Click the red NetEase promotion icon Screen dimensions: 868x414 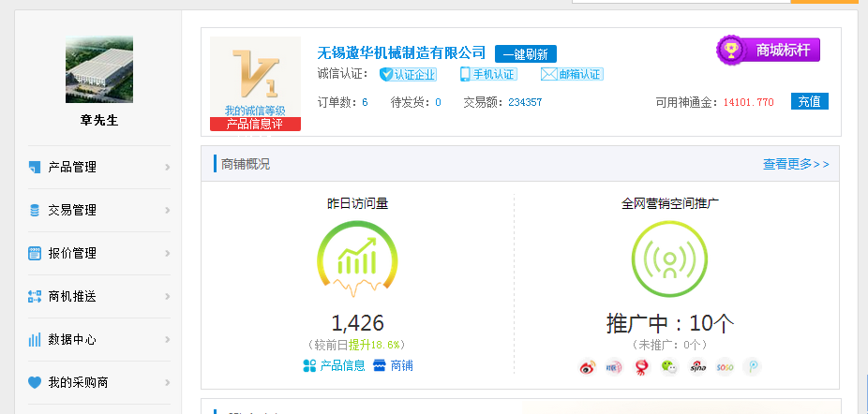[641, 367]
